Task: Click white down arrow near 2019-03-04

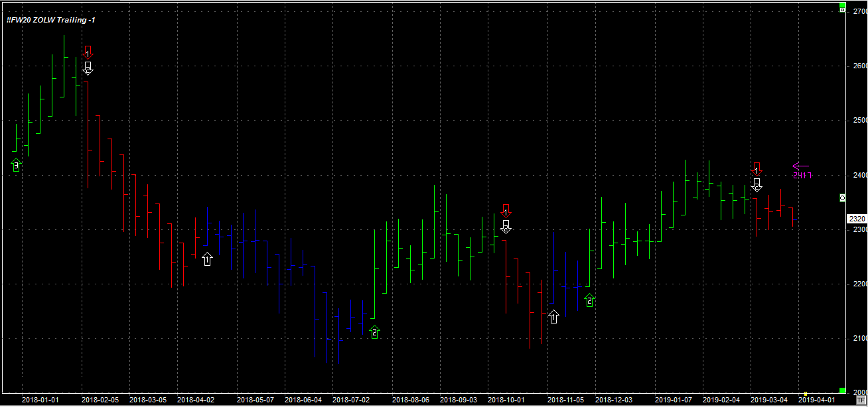Action: 757,185
